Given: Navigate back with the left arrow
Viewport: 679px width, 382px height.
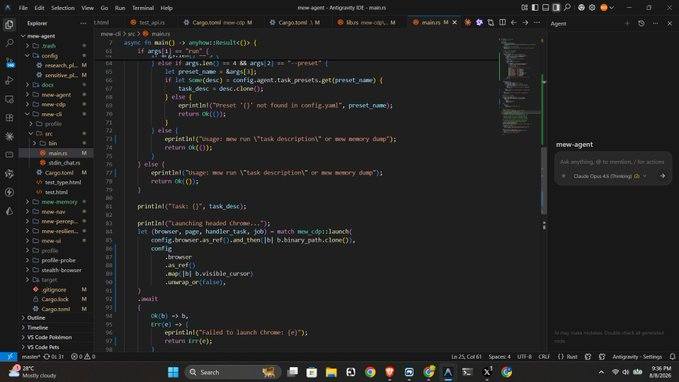Looking at the screenshot, I should click(514, 23).
